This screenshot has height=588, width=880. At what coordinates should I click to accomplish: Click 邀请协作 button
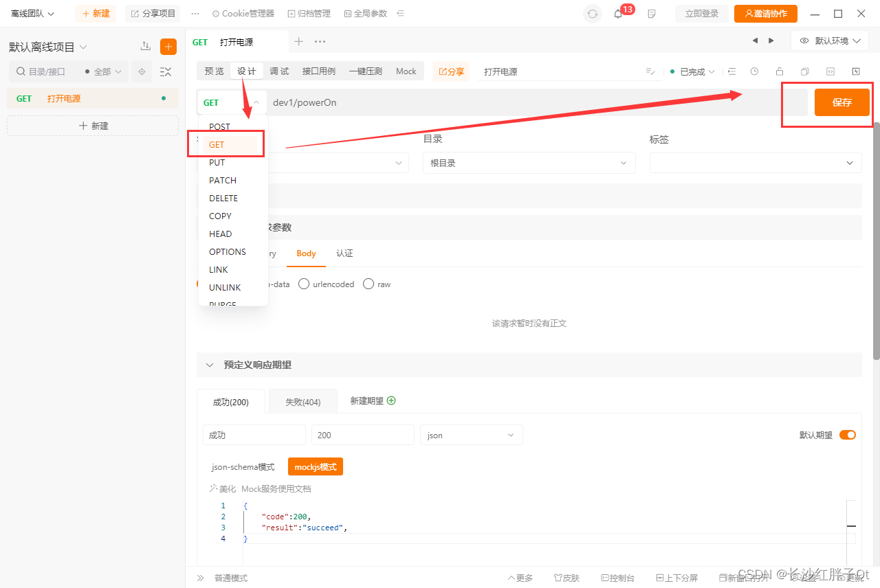point(766,14)
